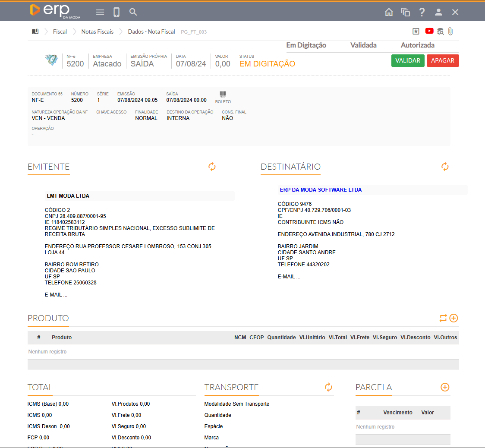Open the YouTube video tutorial icon

[x=429, y=31]
